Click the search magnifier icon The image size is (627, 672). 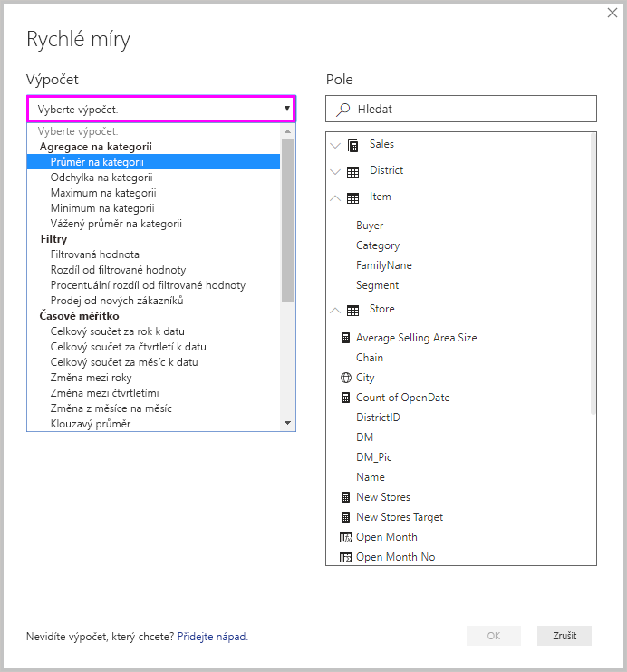click(x=342, y=110)
